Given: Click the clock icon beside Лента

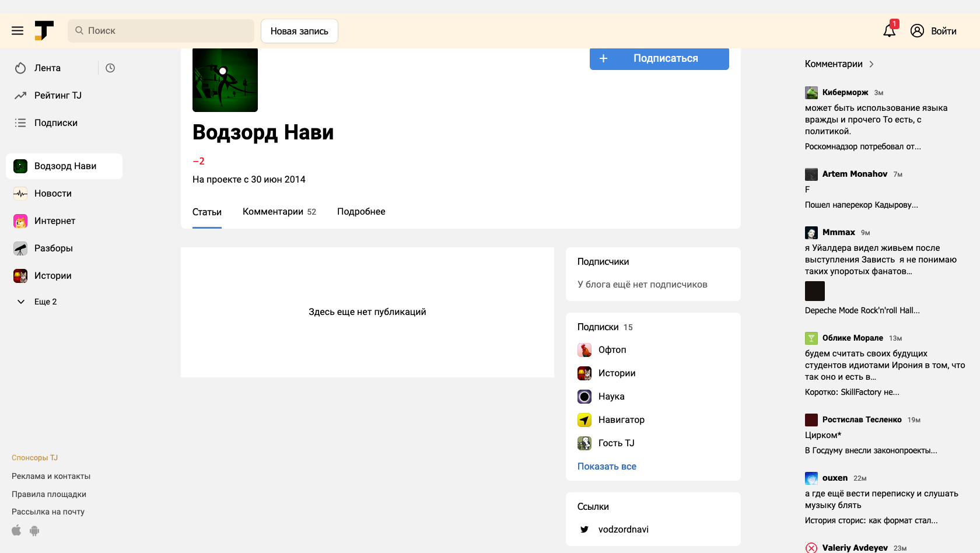Looking at the screenshot, I should click(x=110, y=68).
